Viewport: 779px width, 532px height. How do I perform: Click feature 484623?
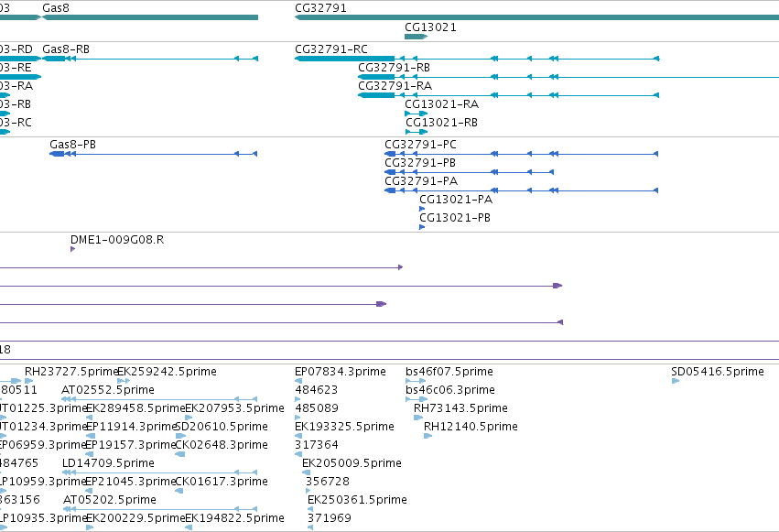pyautogui.click(x=298, y=399)
